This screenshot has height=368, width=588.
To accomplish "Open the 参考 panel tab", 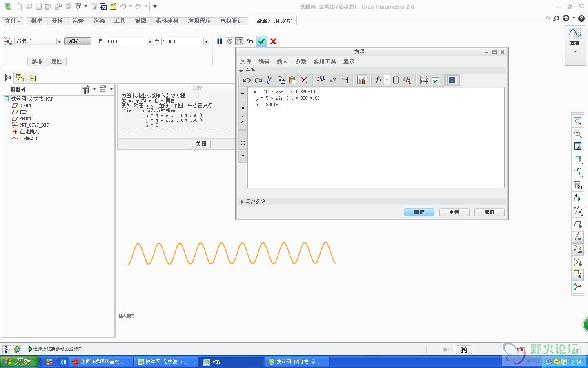I will pos(37,61).
